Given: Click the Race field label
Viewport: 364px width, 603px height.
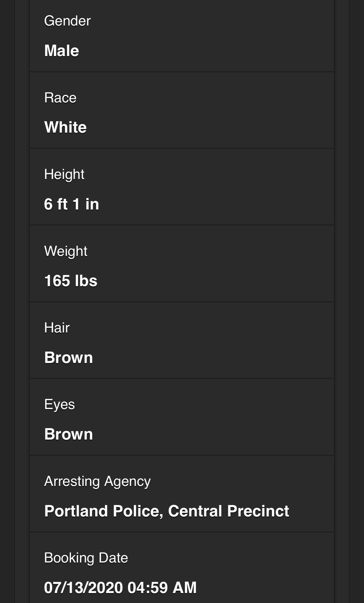Looking at the screenshot, I should [60, 98].
